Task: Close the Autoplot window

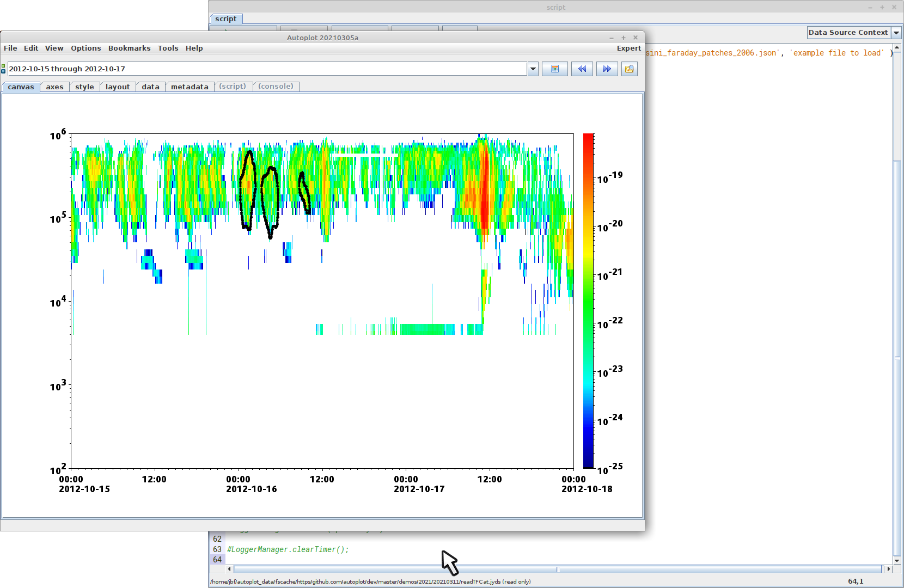Action: point(636,38)
